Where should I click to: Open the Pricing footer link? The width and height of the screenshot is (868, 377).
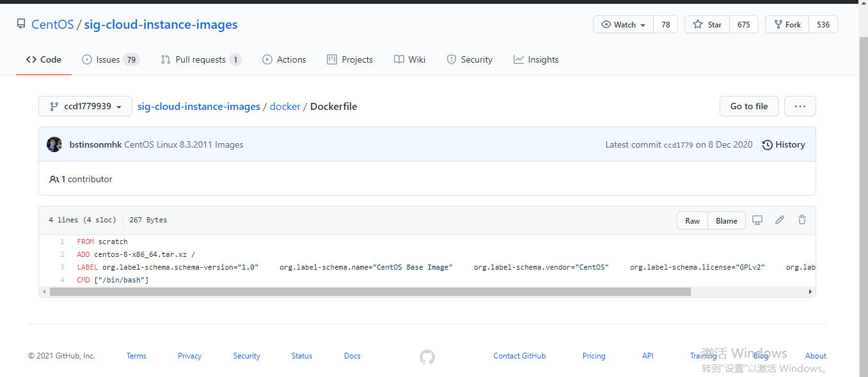[594, 356]
